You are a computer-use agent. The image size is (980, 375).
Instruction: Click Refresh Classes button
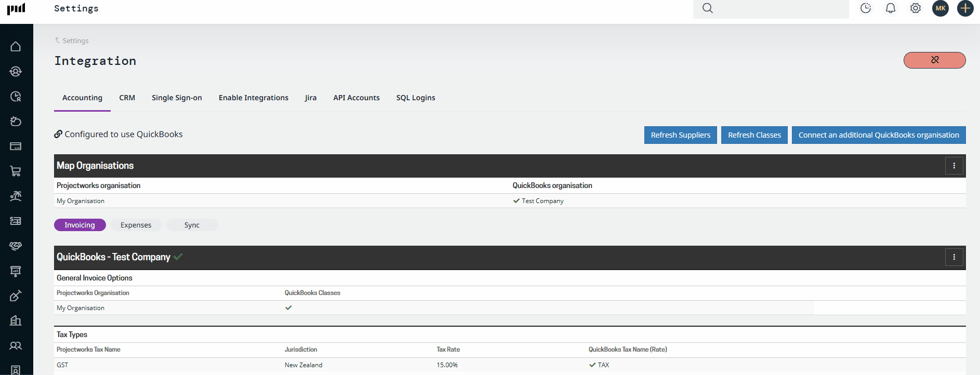pos(754,135)
